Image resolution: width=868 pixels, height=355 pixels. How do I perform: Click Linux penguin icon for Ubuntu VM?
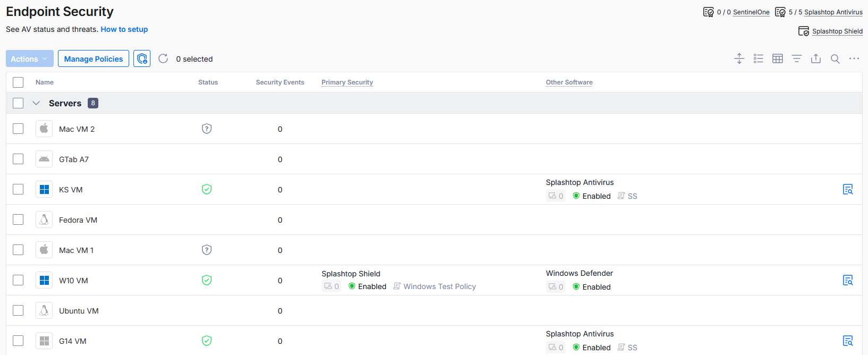point(44,310)
